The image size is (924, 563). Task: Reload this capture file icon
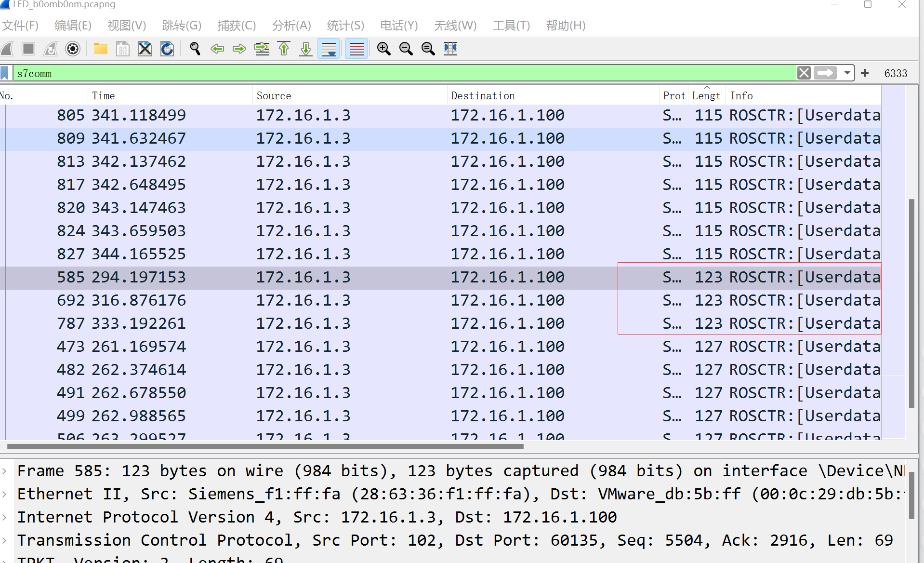(167, 49)
